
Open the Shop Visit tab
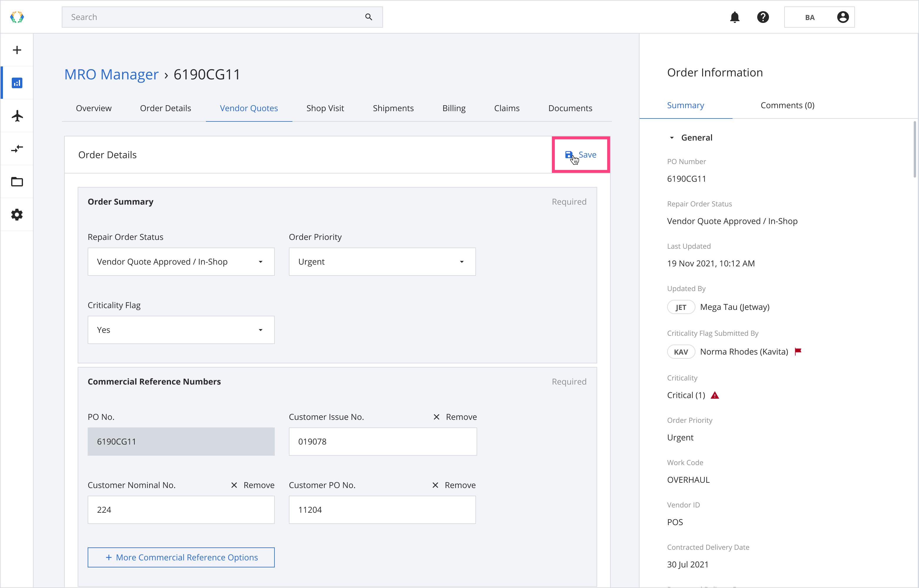click(x=325, y=108)
